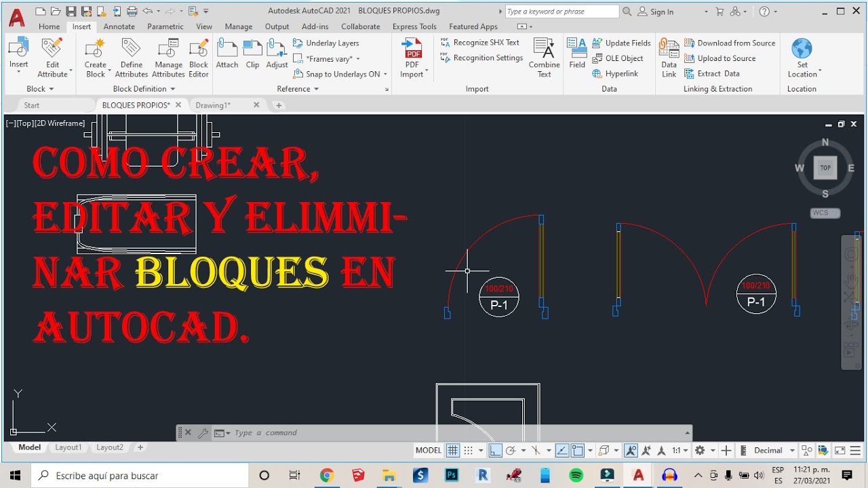Image resolution: width=868 pixels, height=488 pixels.
Task: Switch to the Annotate ribbon tab
Action: tap(119, 26)
